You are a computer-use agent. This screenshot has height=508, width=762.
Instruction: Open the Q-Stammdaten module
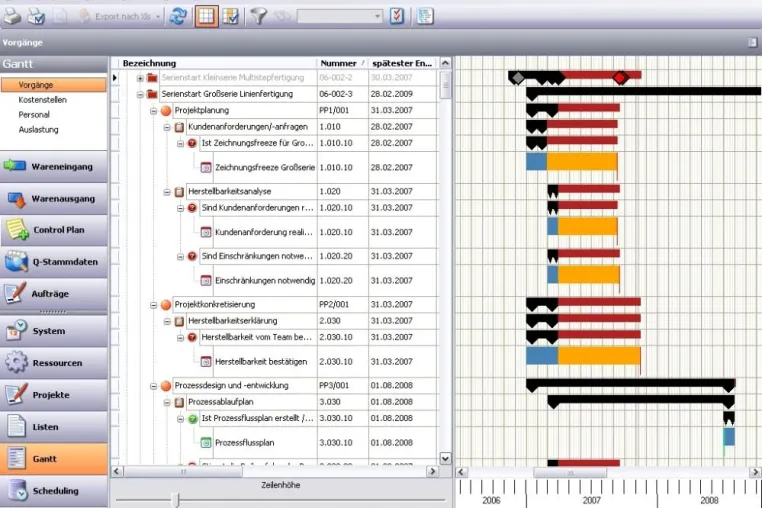[54, 262]
